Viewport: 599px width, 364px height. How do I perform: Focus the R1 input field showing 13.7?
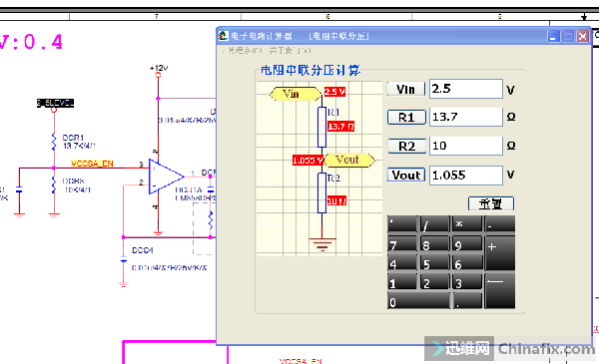(x=465, y=117)
